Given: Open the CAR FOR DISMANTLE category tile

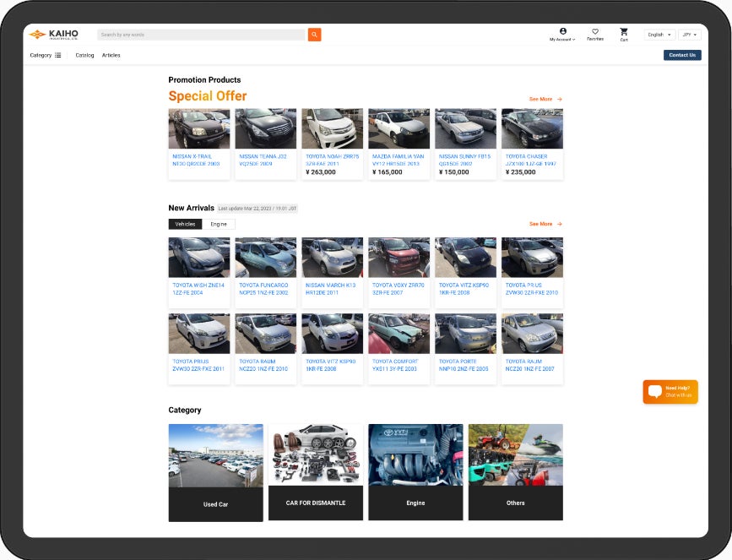Looking at the screenshot, I should coord(316,472).
